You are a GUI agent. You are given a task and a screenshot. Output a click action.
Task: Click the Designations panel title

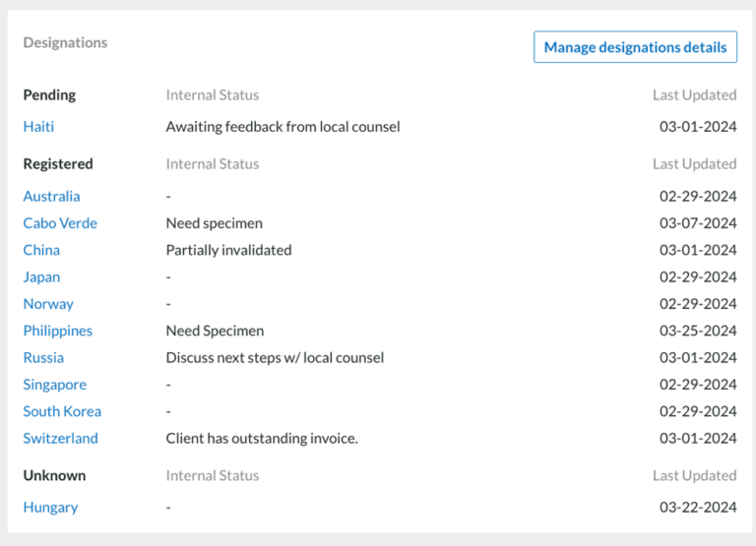coord(65,43)
